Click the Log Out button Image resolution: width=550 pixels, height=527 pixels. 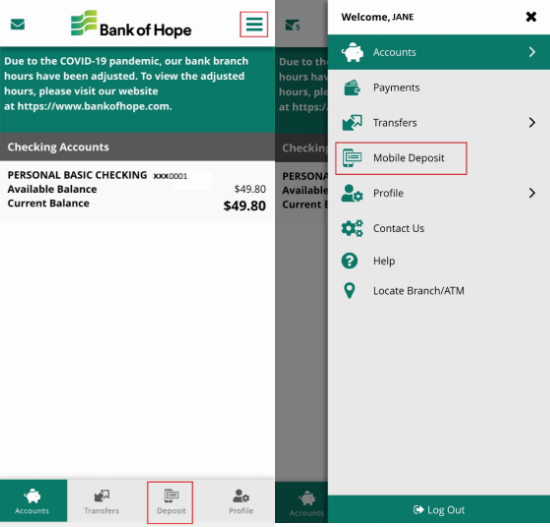(439, 509)
